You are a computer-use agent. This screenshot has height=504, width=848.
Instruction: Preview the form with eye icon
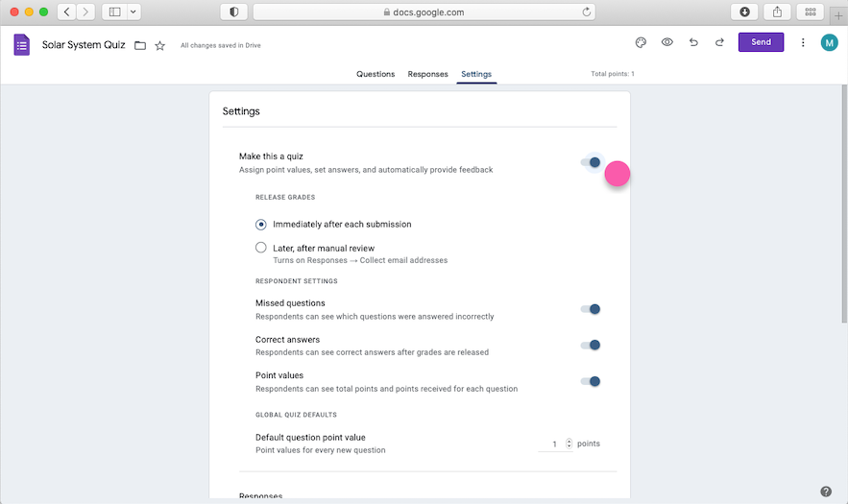[666, 42]
